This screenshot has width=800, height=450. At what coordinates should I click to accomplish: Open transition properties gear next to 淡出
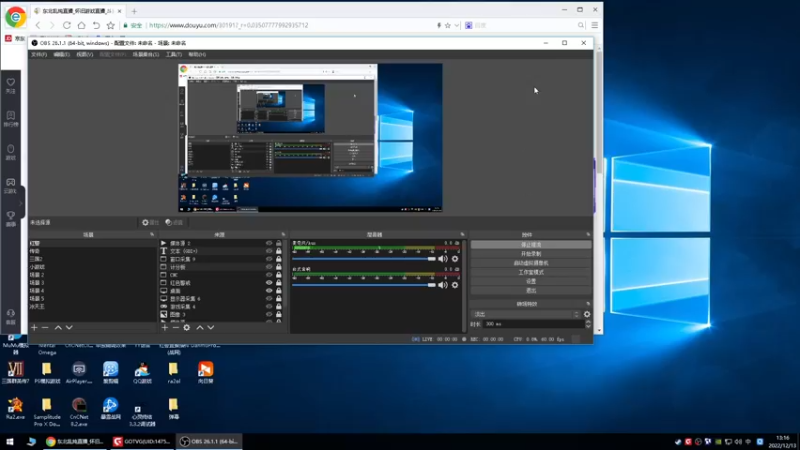click(x=587, y=314)
